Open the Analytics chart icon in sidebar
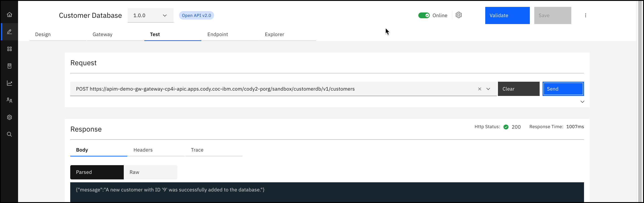 click(10, 83)
